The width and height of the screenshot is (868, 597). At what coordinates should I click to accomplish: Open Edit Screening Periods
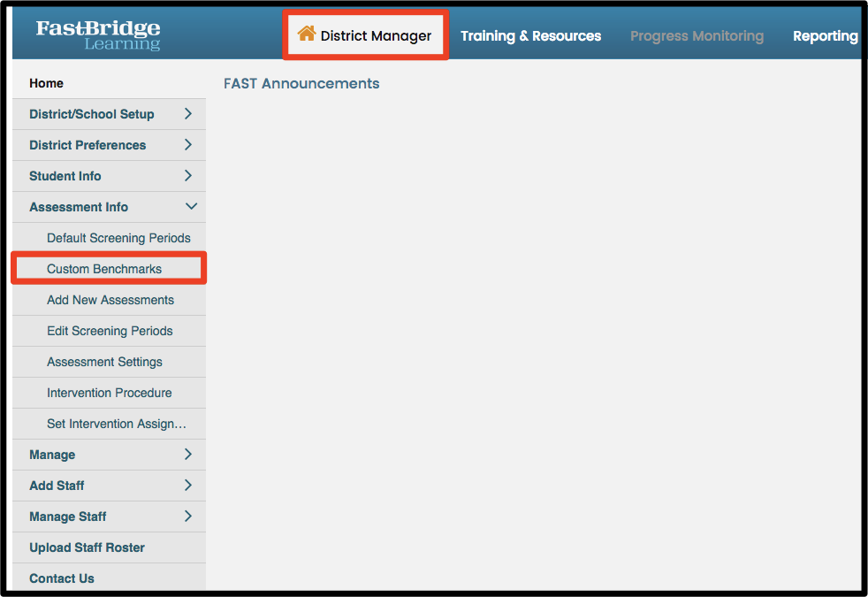(x=109, y=331)
